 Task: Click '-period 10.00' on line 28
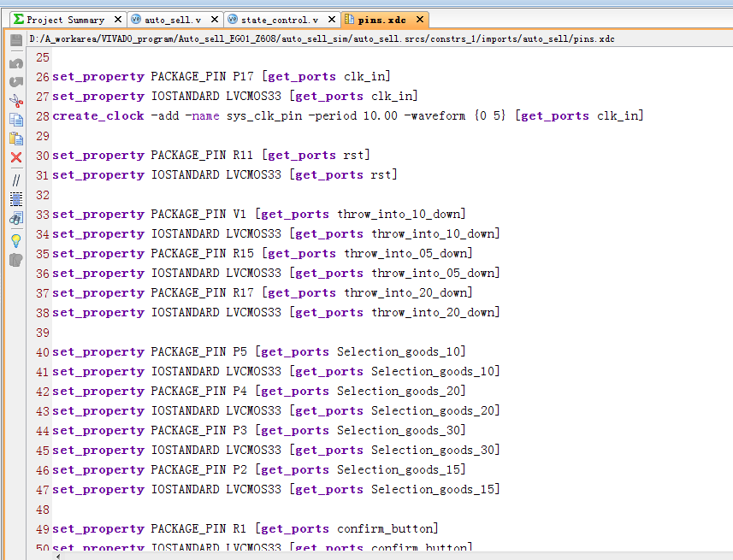tap(353, 116)
